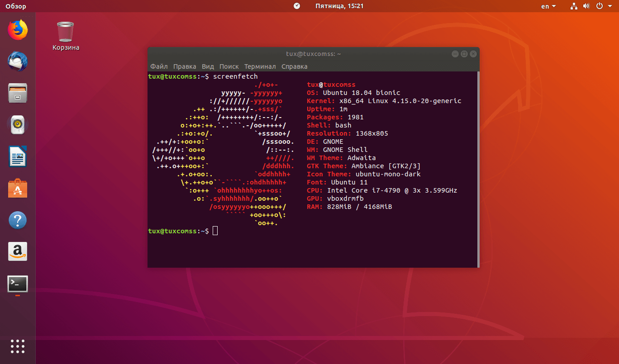Click the Обзор activities button

pos(16,6)
